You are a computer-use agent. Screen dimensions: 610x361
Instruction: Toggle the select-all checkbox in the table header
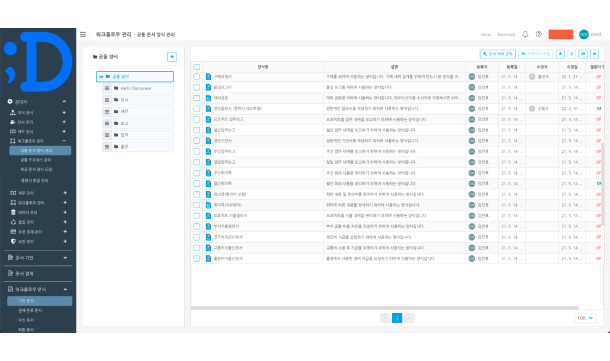click(x=196, y=67)
